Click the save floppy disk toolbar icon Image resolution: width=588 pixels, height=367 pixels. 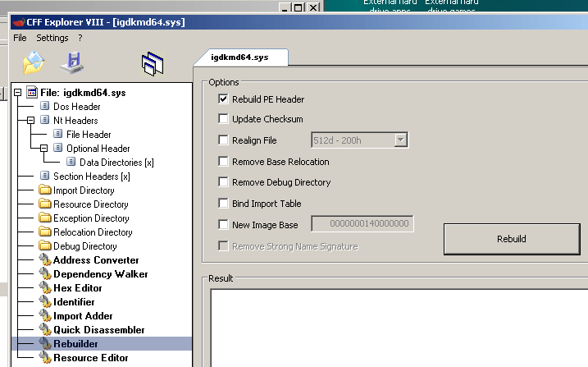(71, 62)
